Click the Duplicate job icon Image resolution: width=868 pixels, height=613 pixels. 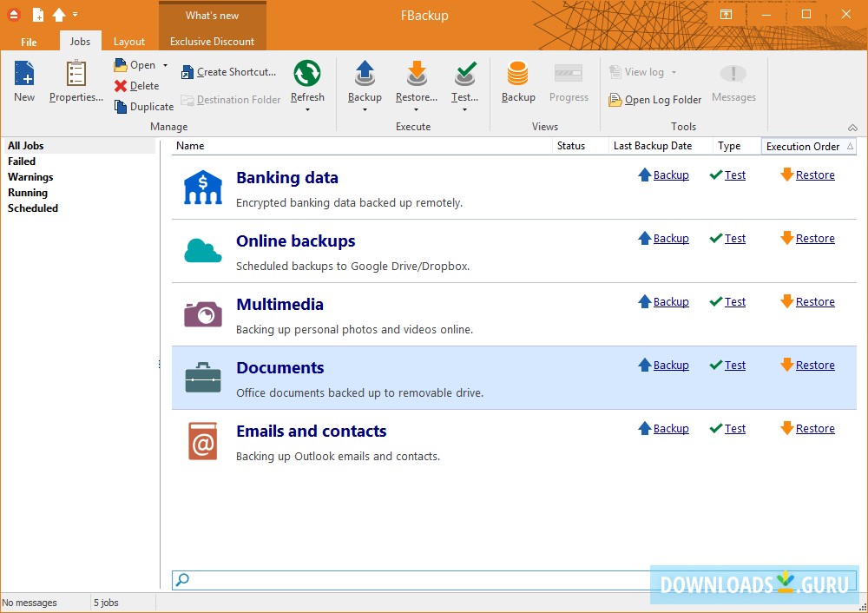[x=121, y=107]
